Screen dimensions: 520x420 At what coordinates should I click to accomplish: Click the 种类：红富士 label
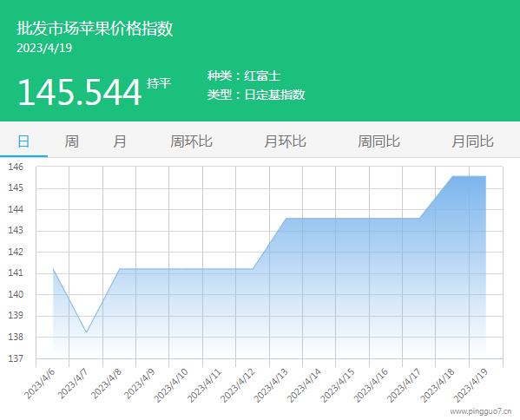coord(244,75)
